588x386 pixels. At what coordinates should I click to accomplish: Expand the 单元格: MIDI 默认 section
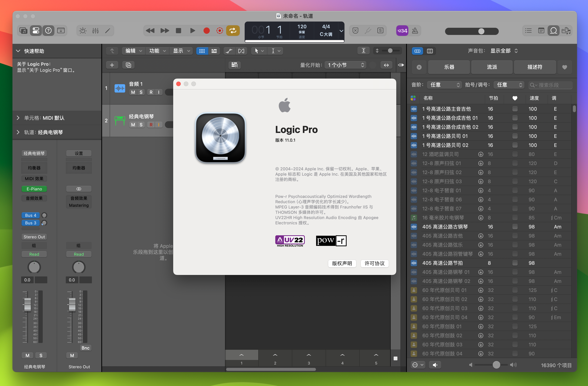[x=18, y=118]
